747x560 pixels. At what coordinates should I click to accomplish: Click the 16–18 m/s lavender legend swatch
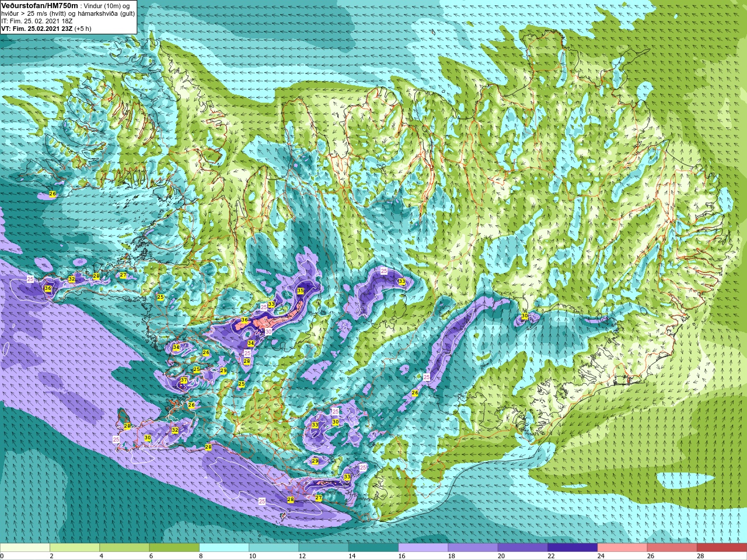pos(423,548)
